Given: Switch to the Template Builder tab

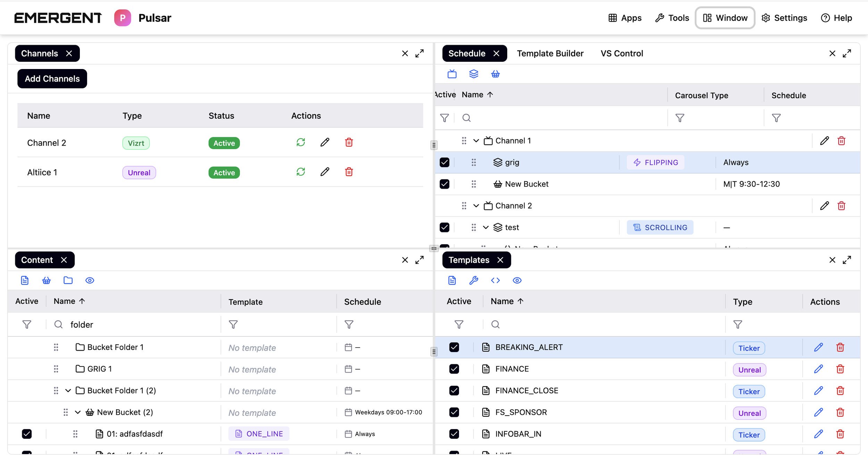Looking at the screenshot, I should pyautogui.click(x=550, y=53).
